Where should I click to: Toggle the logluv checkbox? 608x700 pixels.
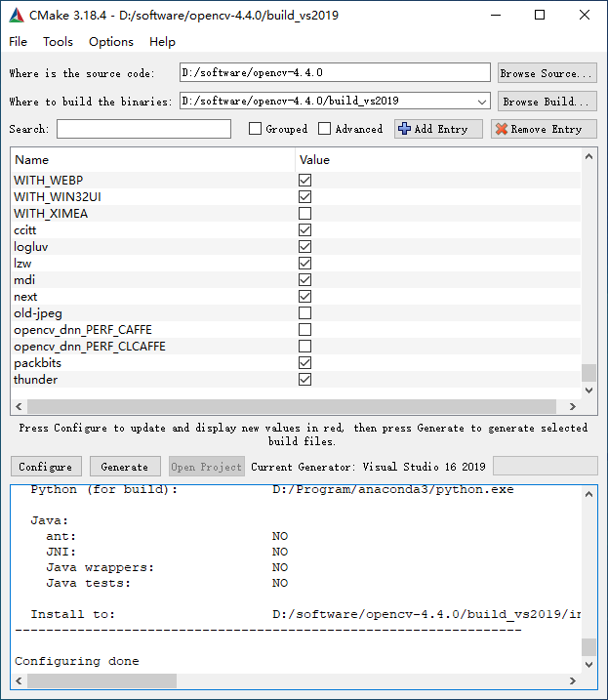[x=304, y=246]
